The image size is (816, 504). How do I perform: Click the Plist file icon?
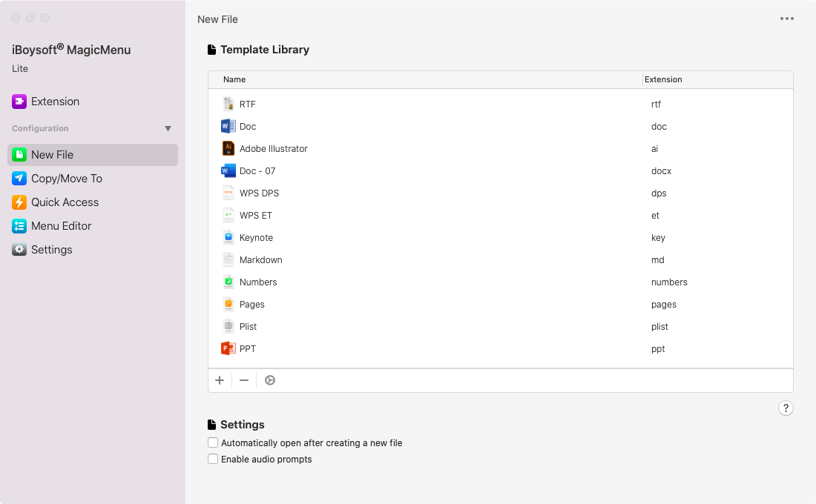[x=228, y=327]
